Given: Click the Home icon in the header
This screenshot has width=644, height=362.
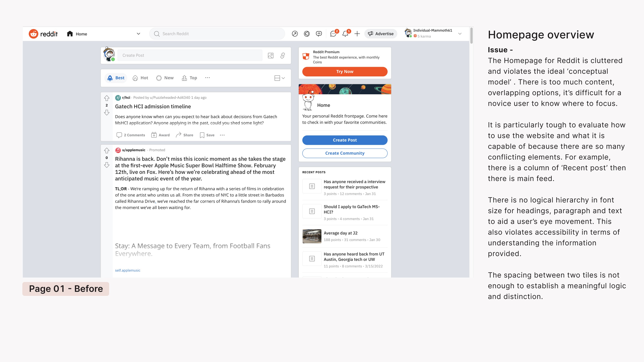Looking at the screenshot, I should point(70,34).
